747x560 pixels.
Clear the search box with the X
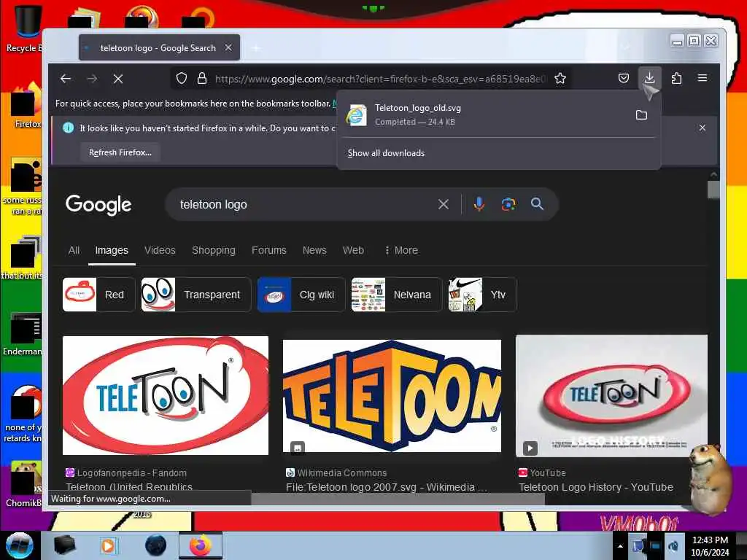(x=444, y=204)
